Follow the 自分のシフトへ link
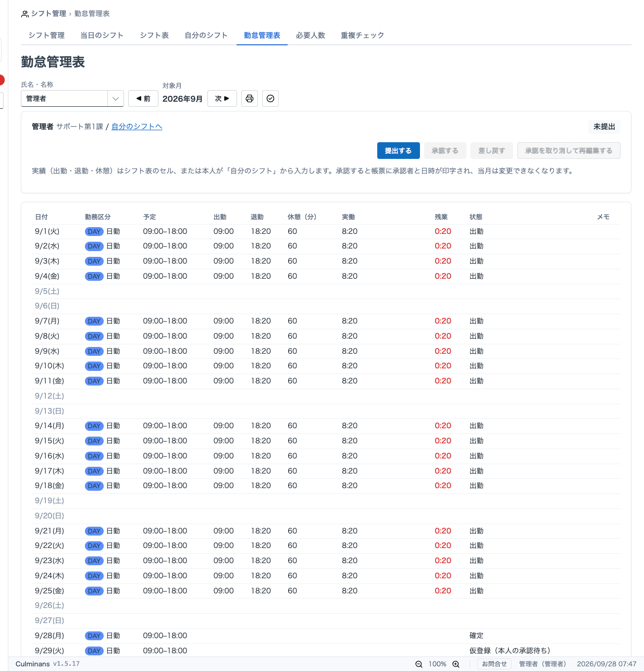The height and width of the screenshot is (671, 644). coord(137,127)
